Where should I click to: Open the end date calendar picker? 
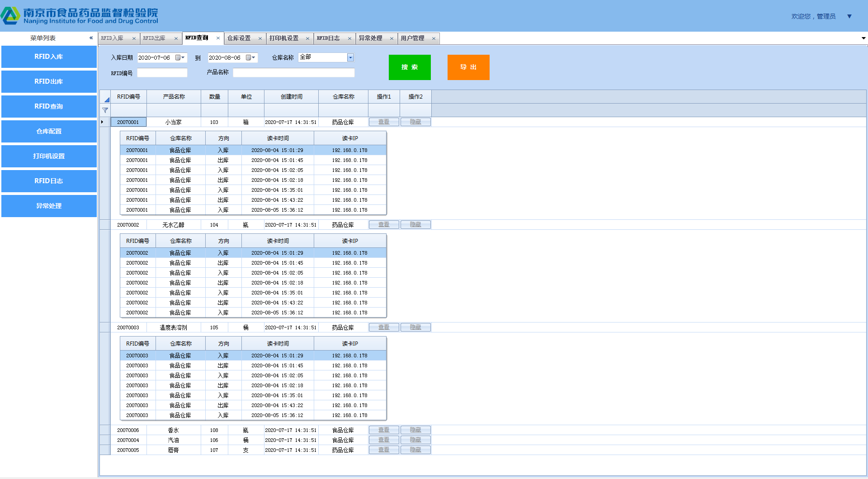[250, 57]
